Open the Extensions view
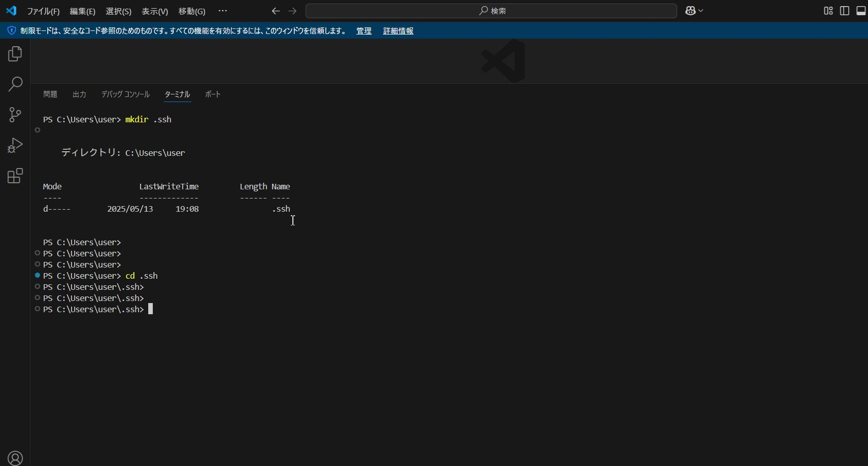 15,176
